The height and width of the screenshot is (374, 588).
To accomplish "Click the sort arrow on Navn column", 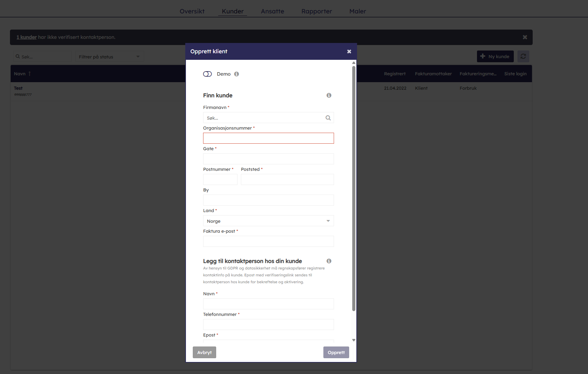I will click(30, 74).
